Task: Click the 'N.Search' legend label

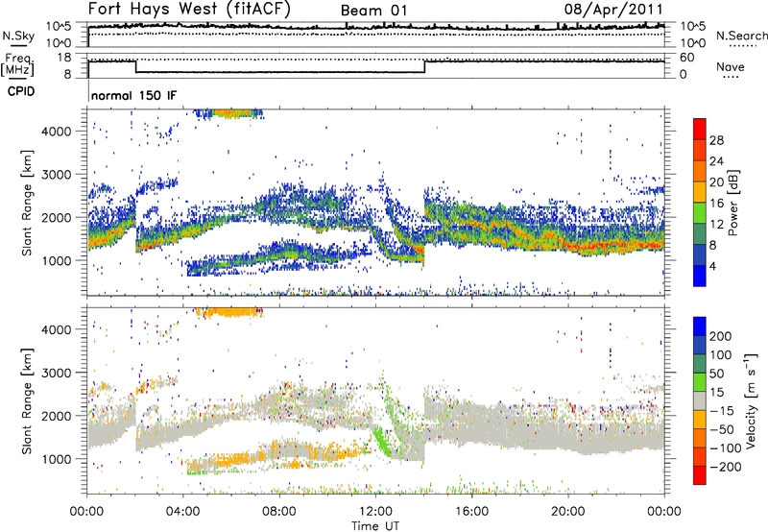Action: (742, 36)
